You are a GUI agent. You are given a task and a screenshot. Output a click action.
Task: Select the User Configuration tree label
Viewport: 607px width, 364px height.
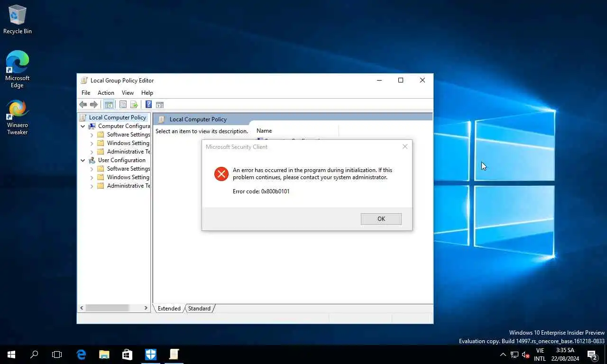[122, 160]
